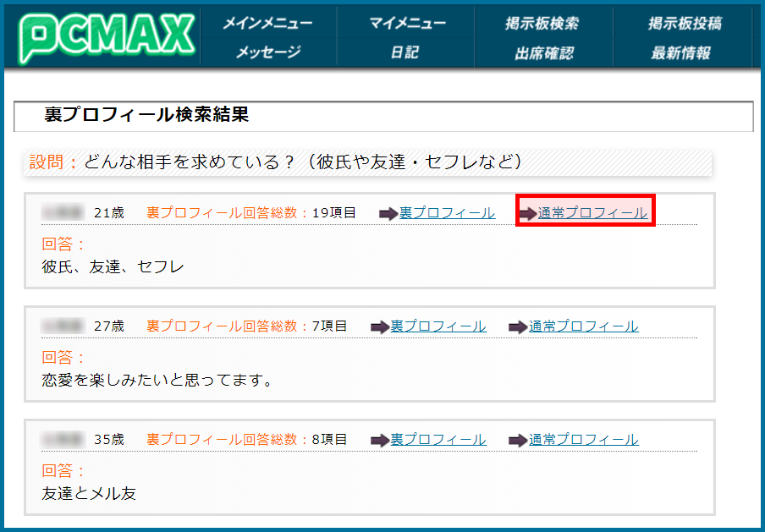Click the arrow icon before 27歳 user's 裏プロフィール
Image resolution: width=765 pixels, height=532 pixels.
point(380,326)
